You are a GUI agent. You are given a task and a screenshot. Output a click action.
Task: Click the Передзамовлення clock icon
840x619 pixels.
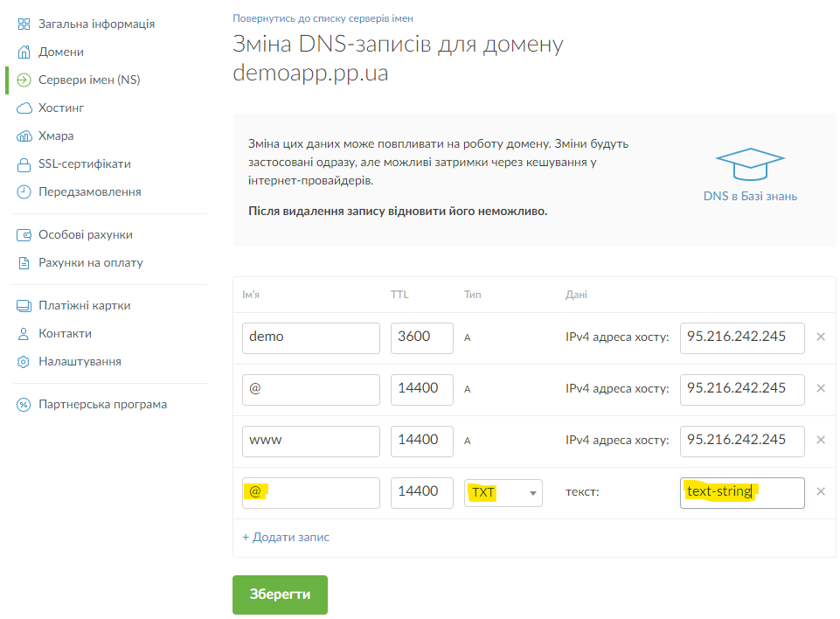24,191
